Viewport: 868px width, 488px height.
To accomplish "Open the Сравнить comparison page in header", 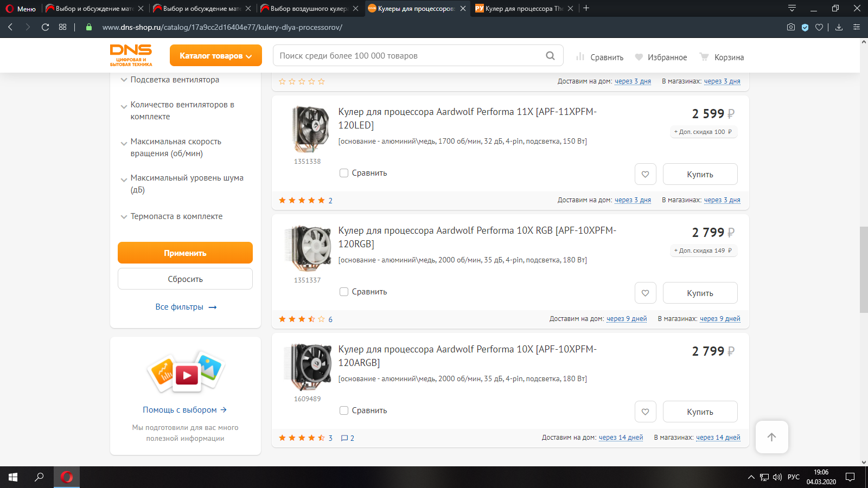I will coord(599,57).
